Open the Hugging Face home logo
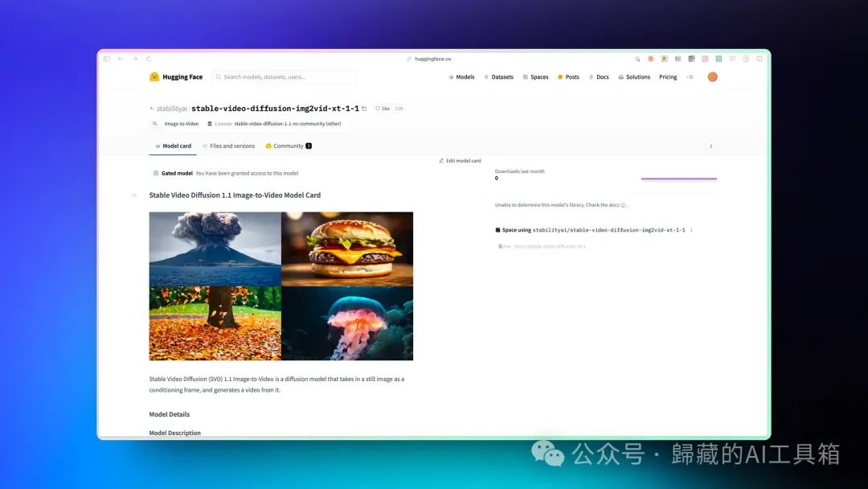 pos(176,77)
